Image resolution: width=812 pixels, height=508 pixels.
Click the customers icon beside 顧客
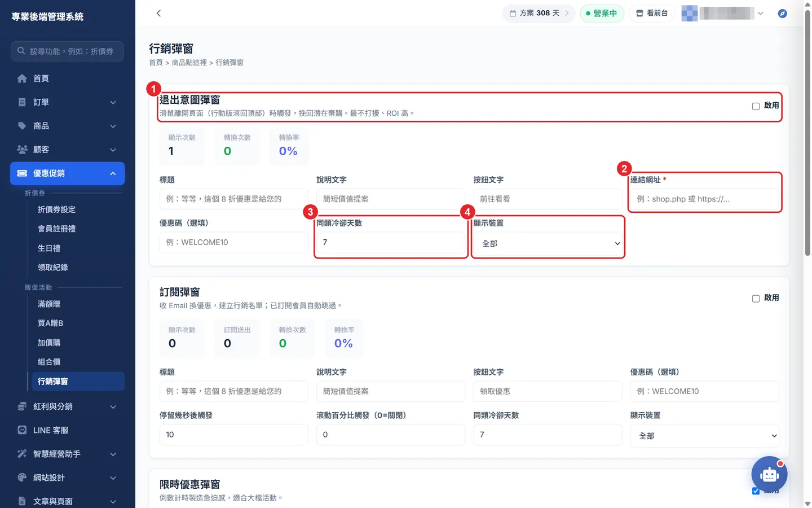tap(22, 150)
